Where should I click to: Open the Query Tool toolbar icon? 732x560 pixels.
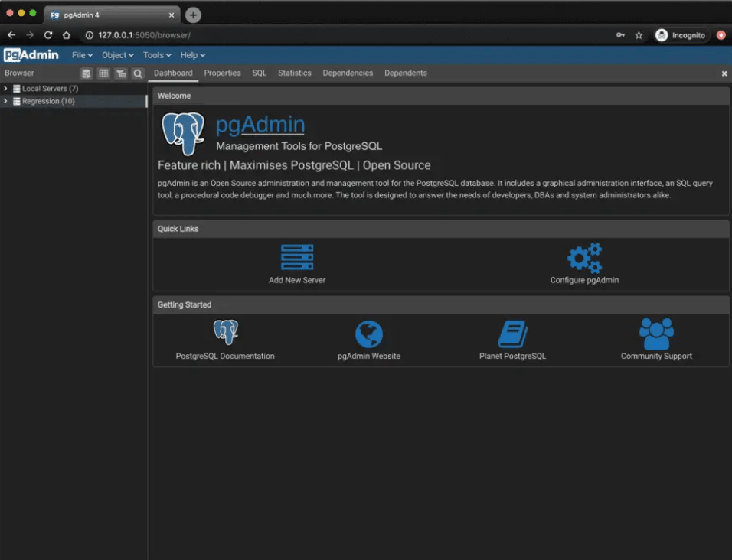[x=87, y=73]
